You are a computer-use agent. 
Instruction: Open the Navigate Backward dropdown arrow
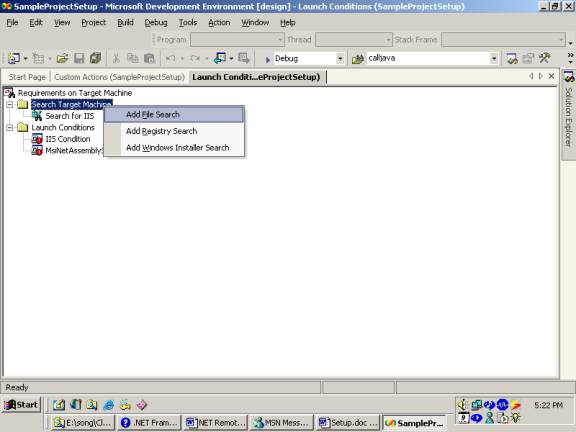pos(231,59)
